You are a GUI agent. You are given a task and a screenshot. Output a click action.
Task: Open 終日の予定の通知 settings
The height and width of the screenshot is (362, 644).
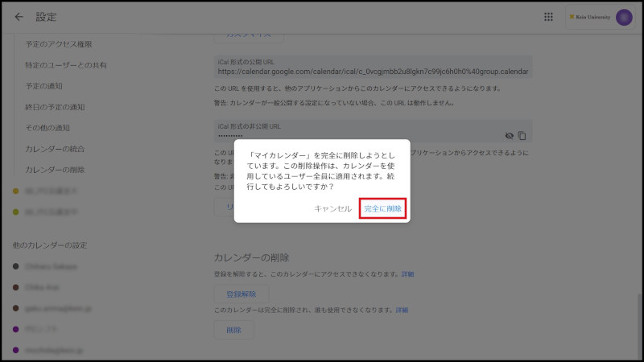(x=66, y=106)
